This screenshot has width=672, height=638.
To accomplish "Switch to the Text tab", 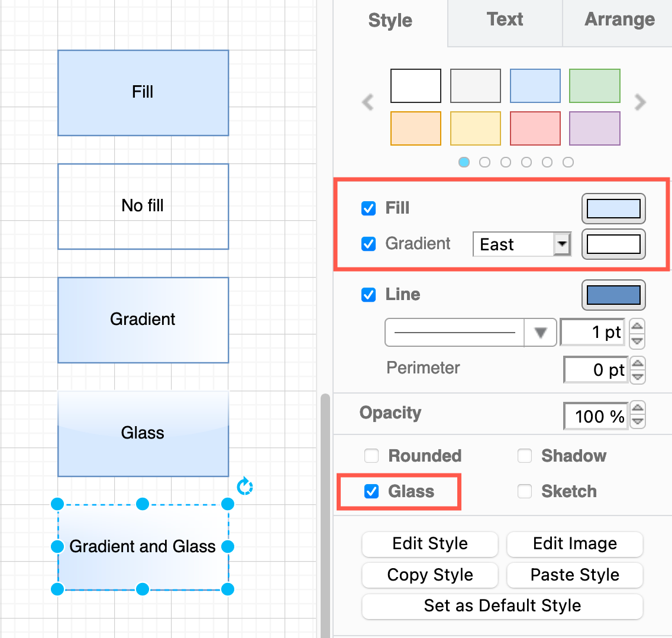I will pyautogui.click(x=505, y=20).
